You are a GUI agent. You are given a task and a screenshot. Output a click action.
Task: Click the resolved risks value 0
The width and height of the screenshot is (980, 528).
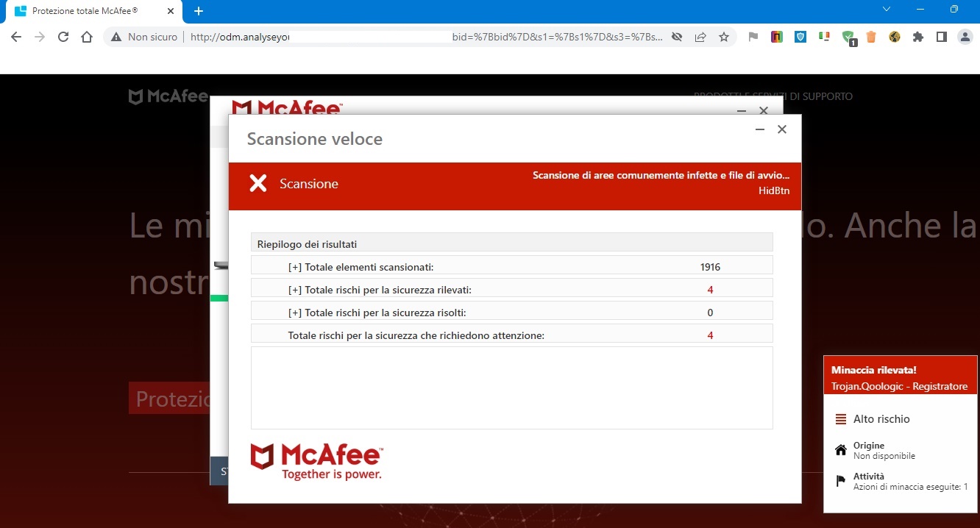point(710,313)
